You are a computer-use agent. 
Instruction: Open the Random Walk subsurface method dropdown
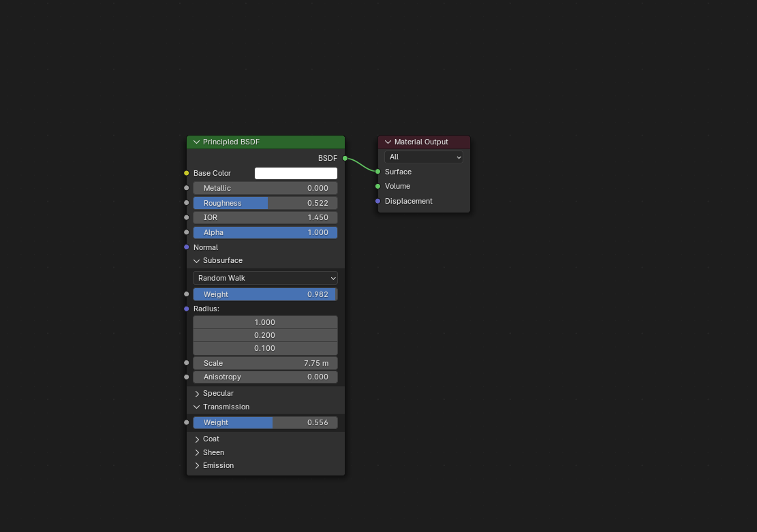[x=265, y=278]
